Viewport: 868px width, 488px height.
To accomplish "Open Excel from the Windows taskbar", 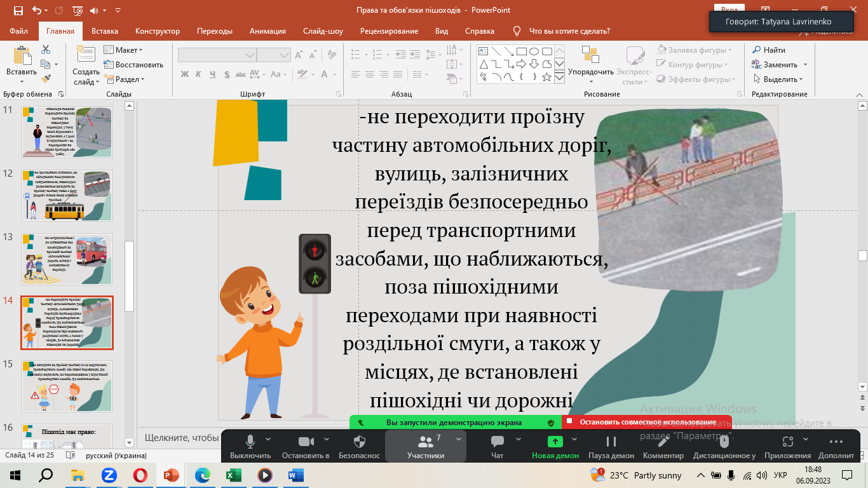I will pos(234,475).
